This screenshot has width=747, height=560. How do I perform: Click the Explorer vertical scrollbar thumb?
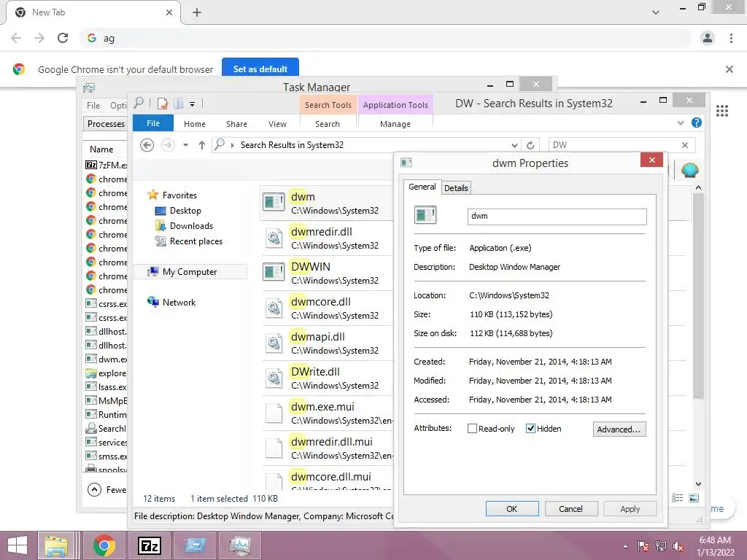tap(698, 295)
